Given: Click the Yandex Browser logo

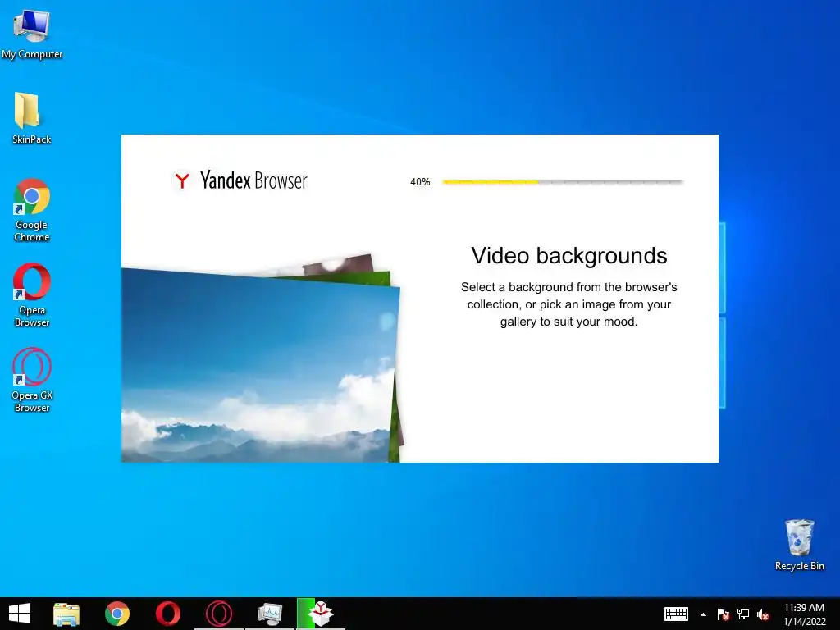Looking at the screenshot, I should click(240, 180).
